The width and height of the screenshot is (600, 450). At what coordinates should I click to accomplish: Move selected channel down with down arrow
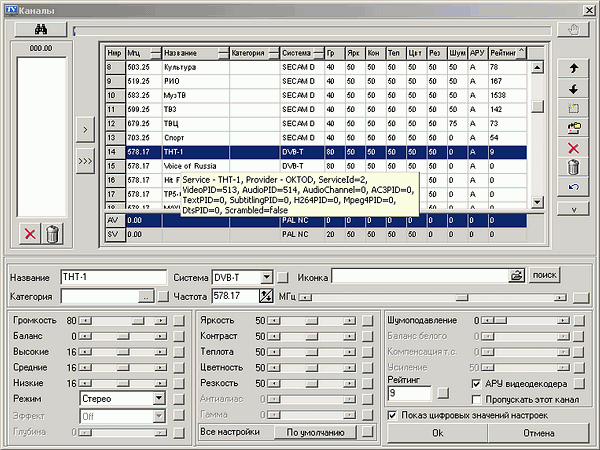[x=574, y=90]
